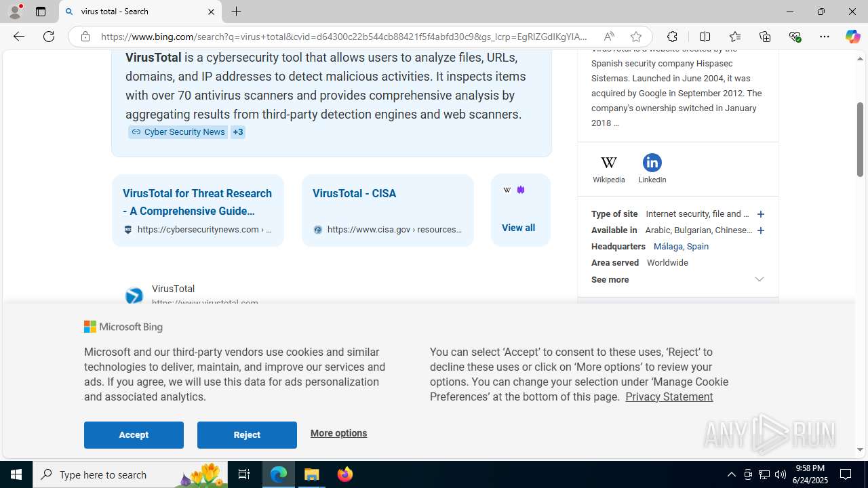The image size is (868, 488).
Task: View site information lock icon
Action: point(85,37)
